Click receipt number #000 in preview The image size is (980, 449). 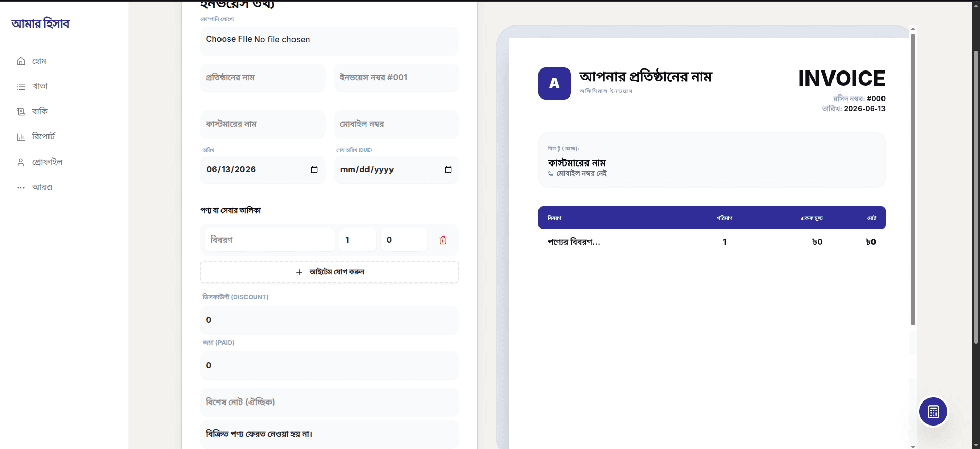(x=876, y=99)
